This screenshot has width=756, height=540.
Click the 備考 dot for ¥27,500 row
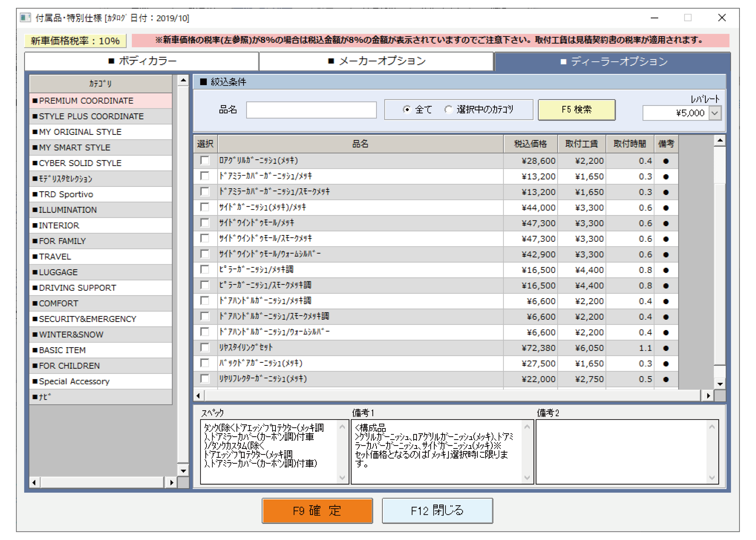pyautogui.click(x=666, y=364)
